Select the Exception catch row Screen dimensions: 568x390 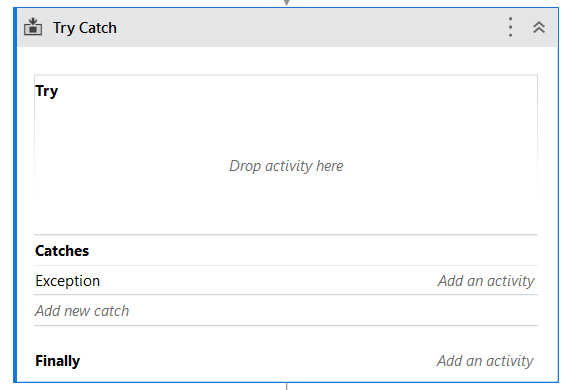coord(286,280)
